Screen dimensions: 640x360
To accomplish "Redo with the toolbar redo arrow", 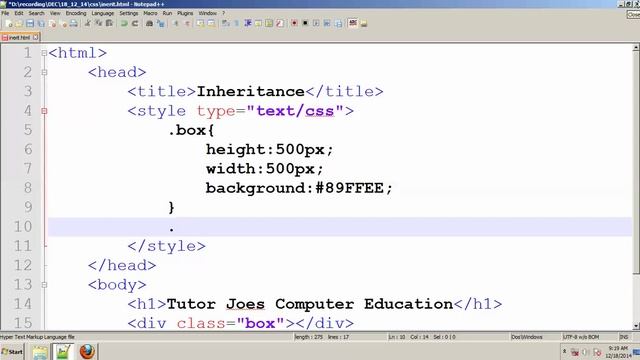I will point(135,23).
